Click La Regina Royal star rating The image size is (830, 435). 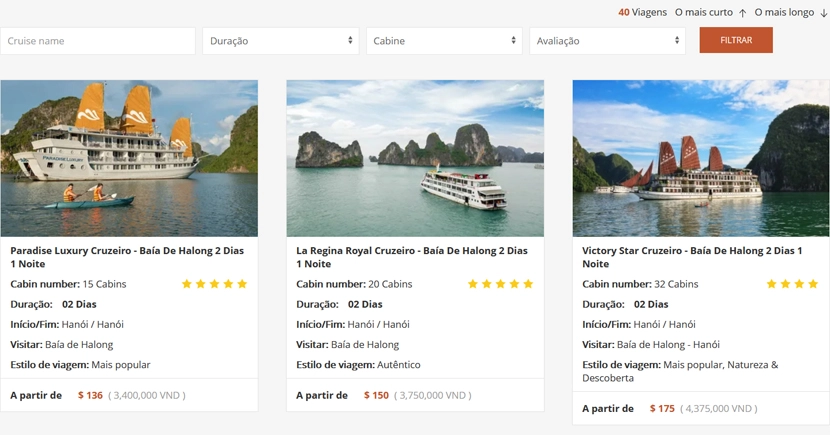500,284
